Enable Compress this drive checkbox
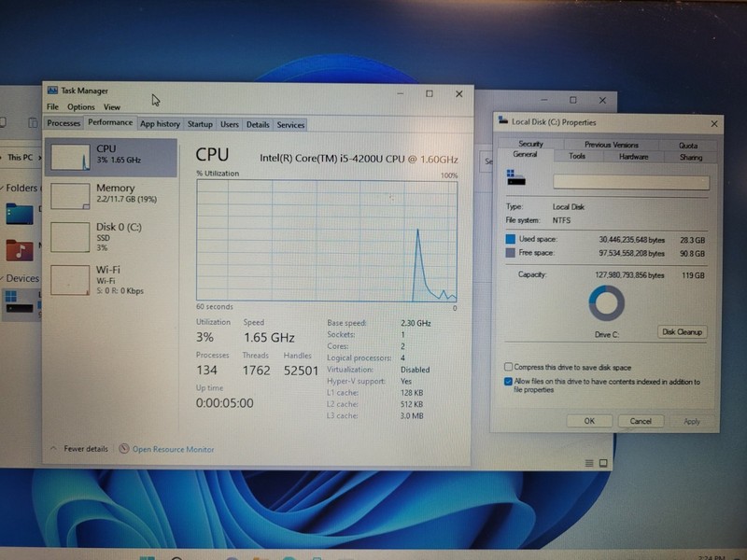The height and width of the screenshot is (560, 747). 508,367
